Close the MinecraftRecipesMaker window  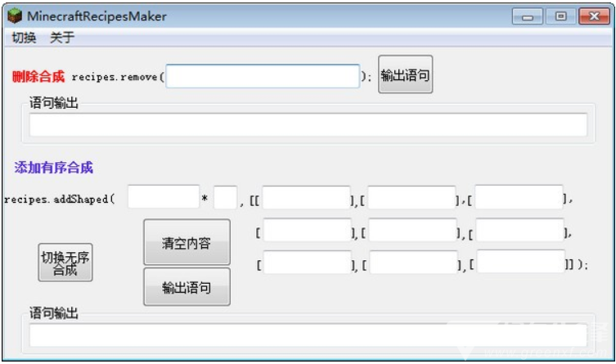pyautogui.click(x=594, y=16)
